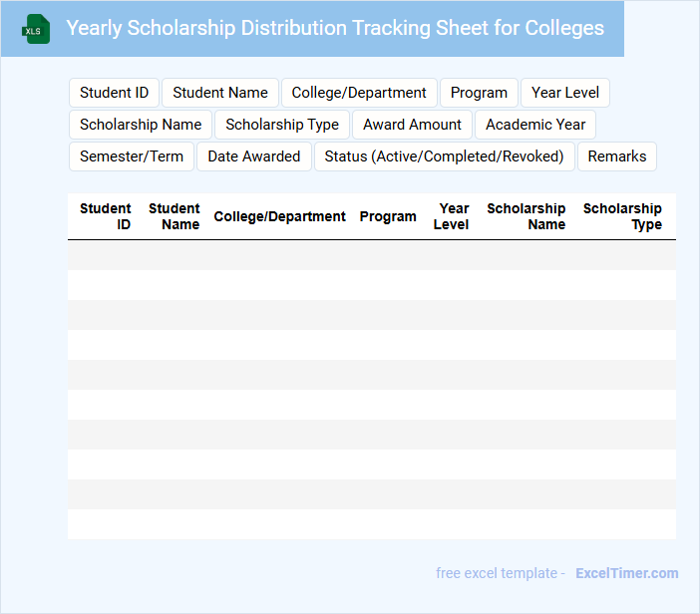Pick the Scholarship Type tag
Image resolution: width=700 pixels, height=614 pixels.
click(282, 125)
